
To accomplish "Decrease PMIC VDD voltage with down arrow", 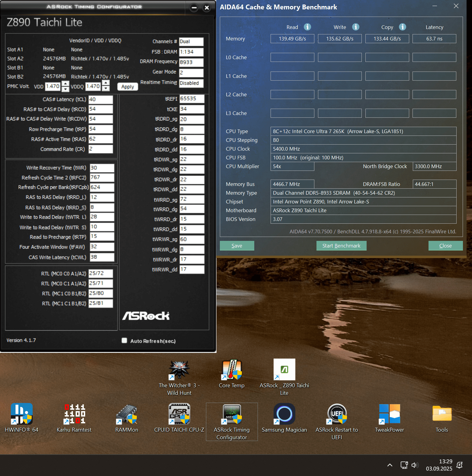I will pyautogui.click(x=66, y=89).
